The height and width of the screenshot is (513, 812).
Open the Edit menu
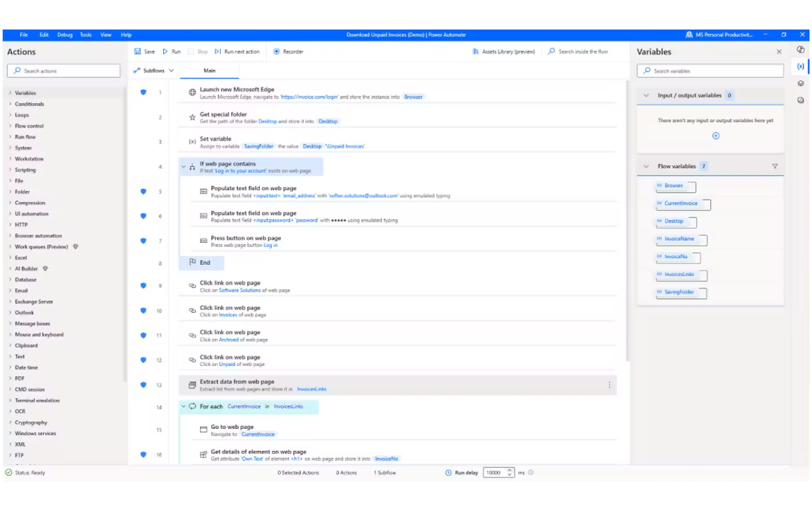(44, 35)
